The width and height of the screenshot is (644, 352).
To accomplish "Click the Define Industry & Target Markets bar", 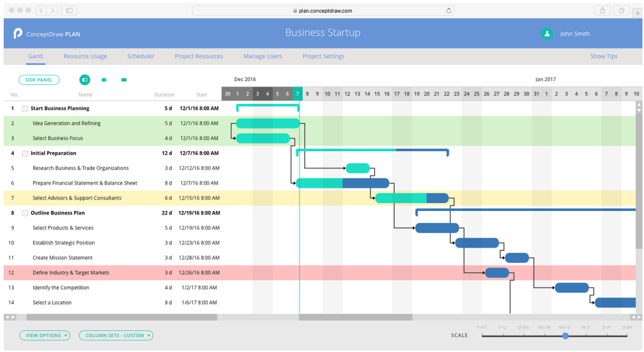I will point(497,273).
